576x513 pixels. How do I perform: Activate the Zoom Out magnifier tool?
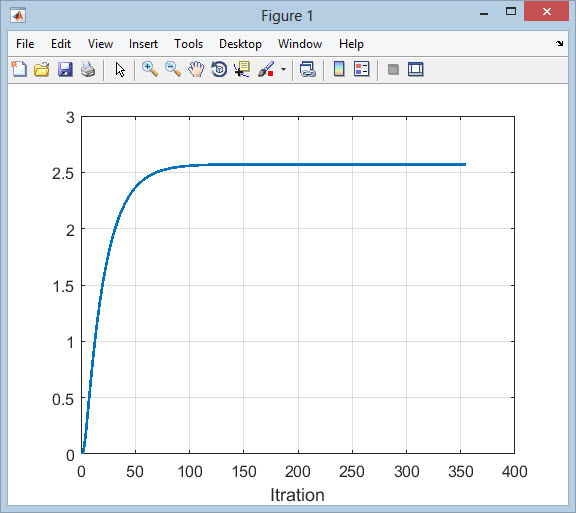(x=173, y=69)
